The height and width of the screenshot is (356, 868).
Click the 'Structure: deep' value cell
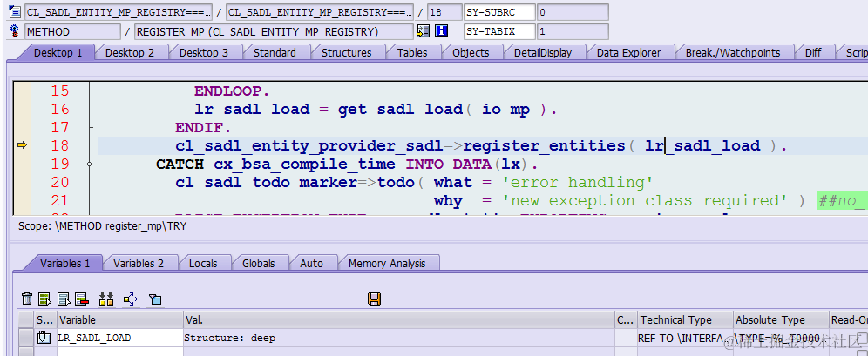(x=398, y=337)
